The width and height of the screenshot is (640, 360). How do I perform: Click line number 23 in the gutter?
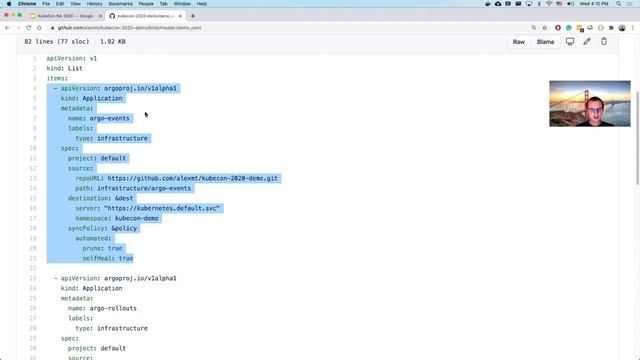pyautogui.click(x=33, y=278)
